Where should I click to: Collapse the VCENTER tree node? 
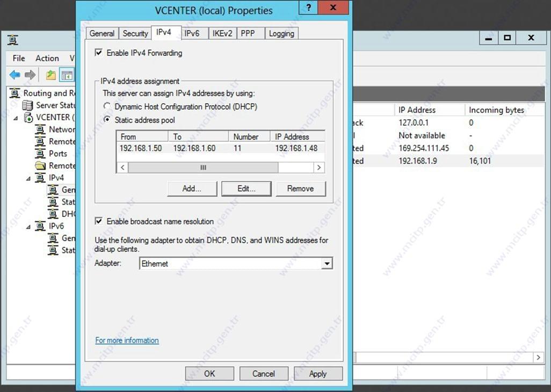point(16,118)
